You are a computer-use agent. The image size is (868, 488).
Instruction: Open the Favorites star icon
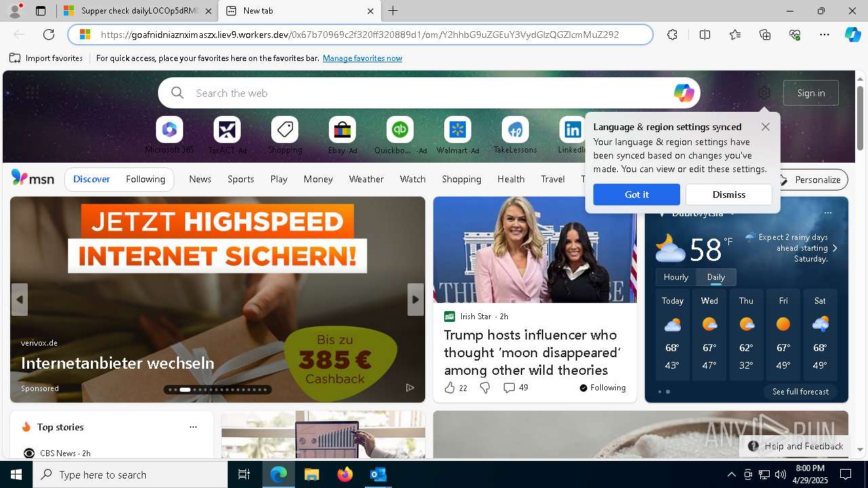coord(735,35)
